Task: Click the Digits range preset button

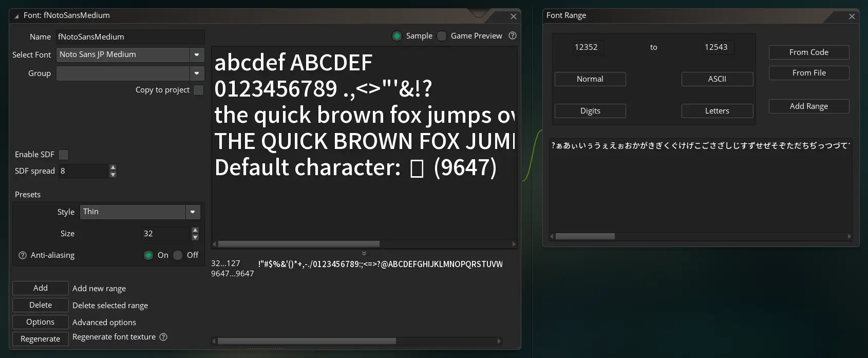Action: point(590,111)
